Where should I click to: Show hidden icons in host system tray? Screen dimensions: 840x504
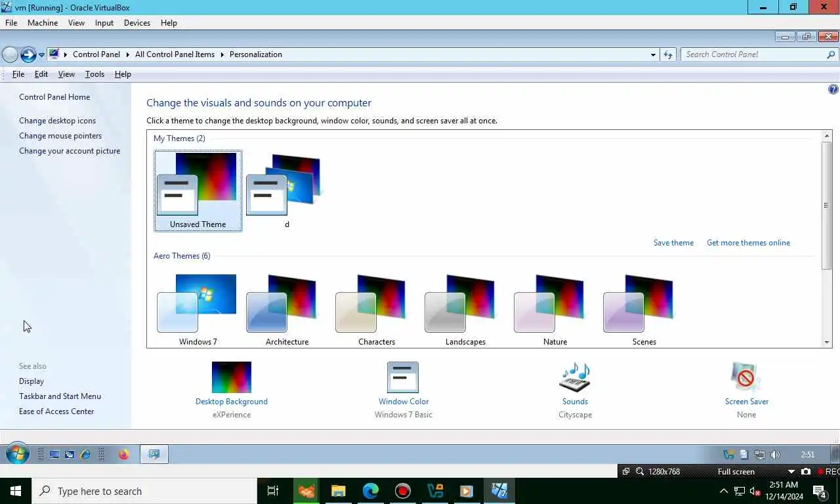[x=724, y=491]
